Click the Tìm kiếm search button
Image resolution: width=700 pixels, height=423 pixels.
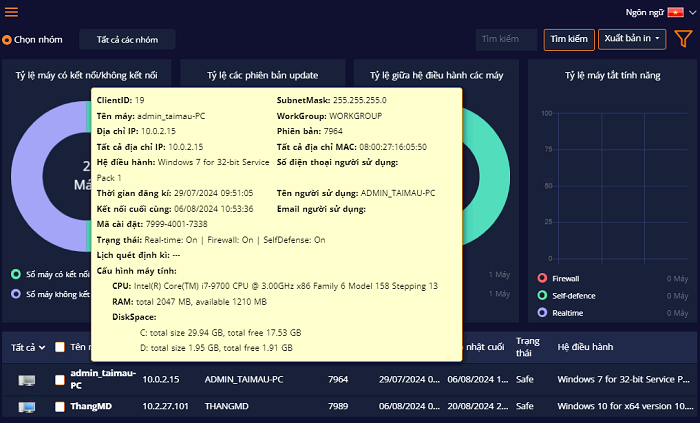567,39
